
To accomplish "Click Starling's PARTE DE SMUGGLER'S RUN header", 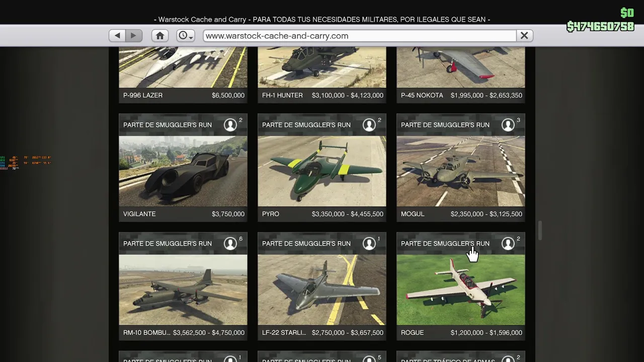I will [x=306, y=243].
